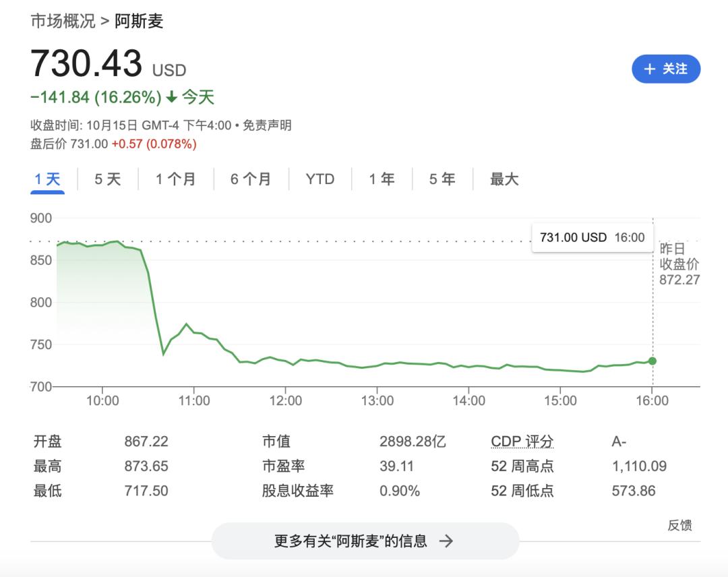Click the 市盈率 value 39.11
Image resolution: width=728 pixels, height=577 pixels.
pyautogui.click(x=396, y=466)
